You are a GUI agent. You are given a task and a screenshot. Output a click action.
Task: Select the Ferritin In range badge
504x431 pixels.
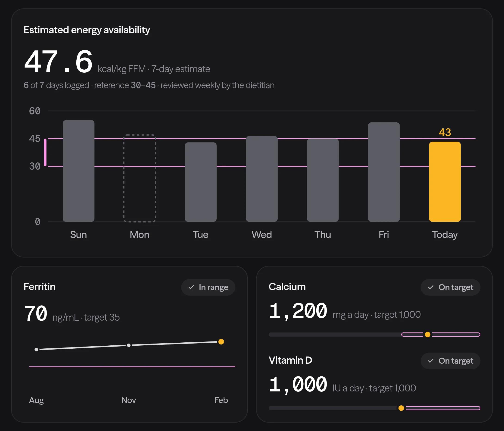pyautogui.click(x=208, y=287)
